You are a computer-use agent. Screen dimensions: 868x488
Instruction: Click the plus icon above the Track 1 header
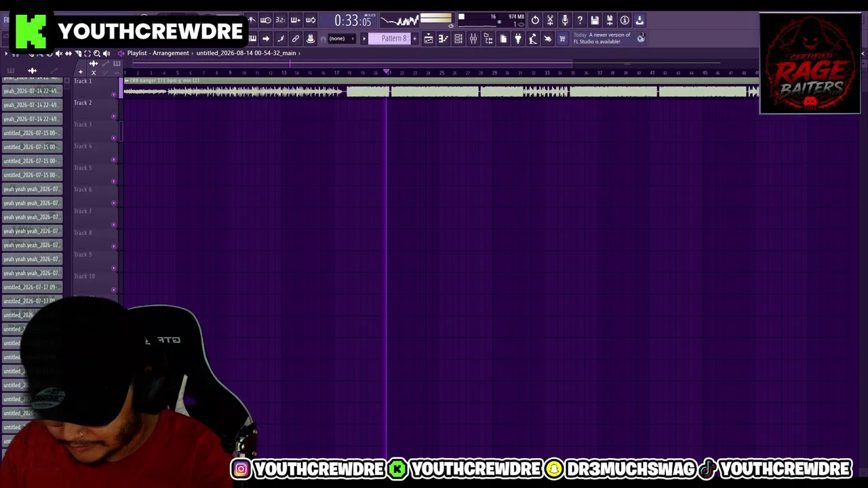pos(81,72)
